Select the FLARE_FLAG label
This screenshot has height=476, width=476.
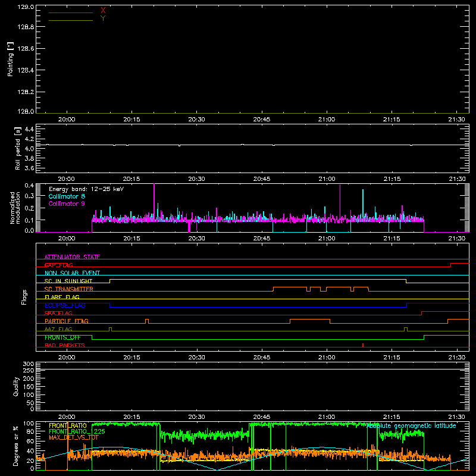click(x=62, y=297)
